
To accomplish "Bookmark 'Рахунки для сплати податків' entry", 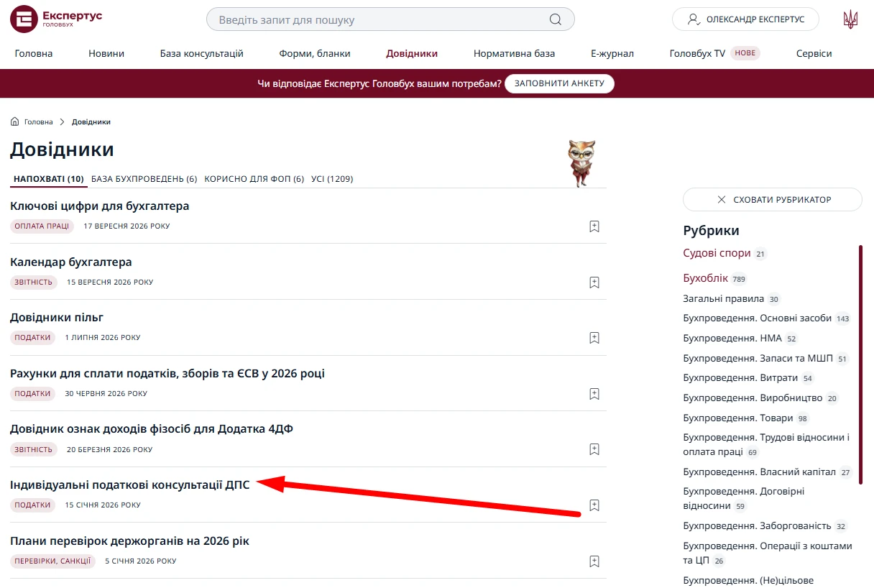I will 594,394.
